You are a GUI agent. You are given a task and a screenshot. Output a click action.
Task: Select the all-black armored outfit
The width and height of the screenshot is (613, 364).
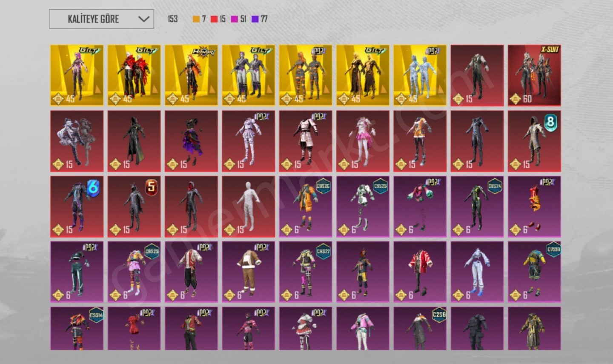[477, 329]
